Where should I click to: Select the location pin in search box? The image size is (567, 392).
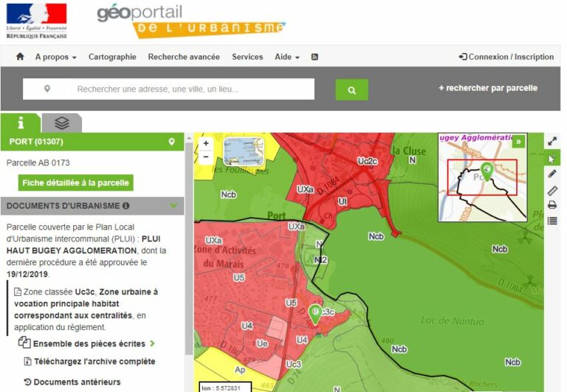(47, 89)
